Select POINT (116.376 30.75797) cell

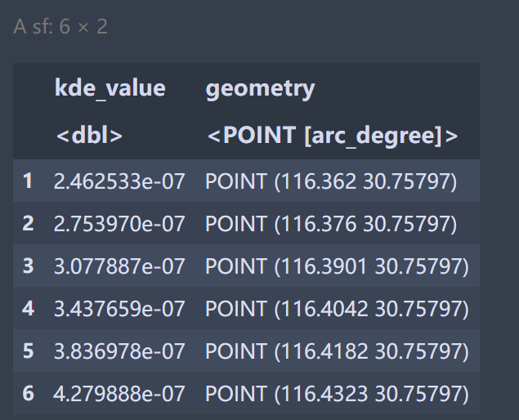click(x=331, y=223)
